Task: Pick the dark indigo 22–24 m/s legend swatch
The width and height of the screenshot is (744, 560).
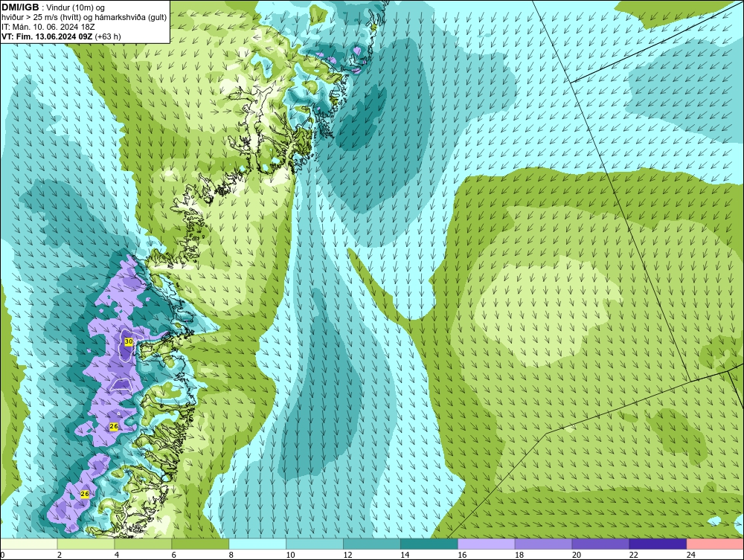Action: click(x=658, y=544)
